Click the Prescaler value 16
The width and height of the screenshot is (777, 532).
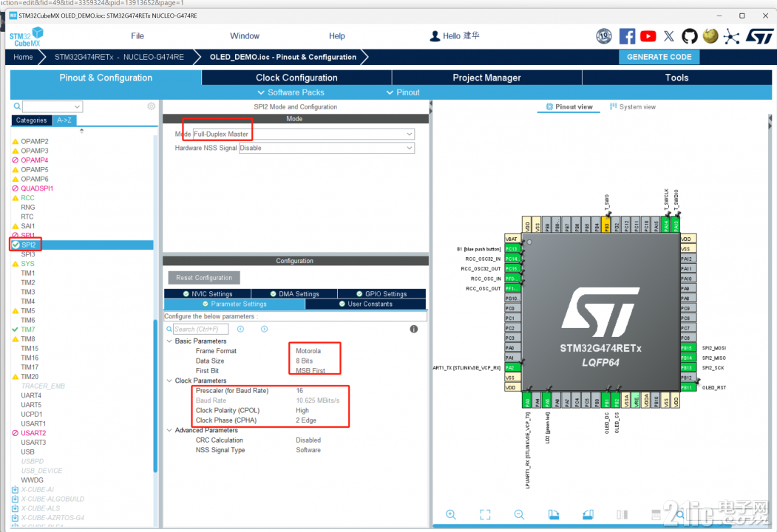(299, 390)
